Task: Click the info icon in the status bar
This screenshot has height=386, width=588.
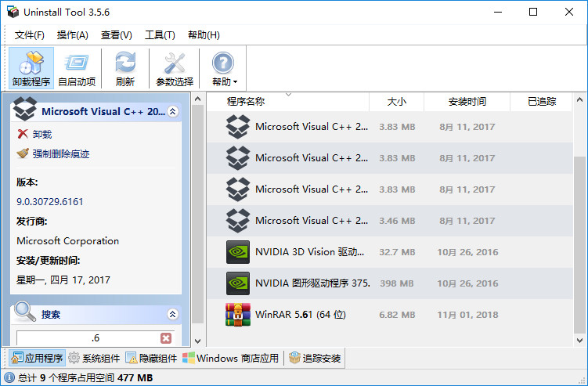Action: pyautogui.click(x=9, y=377)
